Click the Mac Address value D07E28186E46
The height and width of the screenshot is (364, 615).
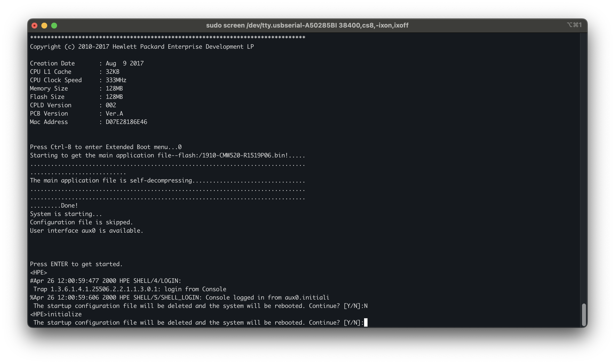click(x=126, y=122)
